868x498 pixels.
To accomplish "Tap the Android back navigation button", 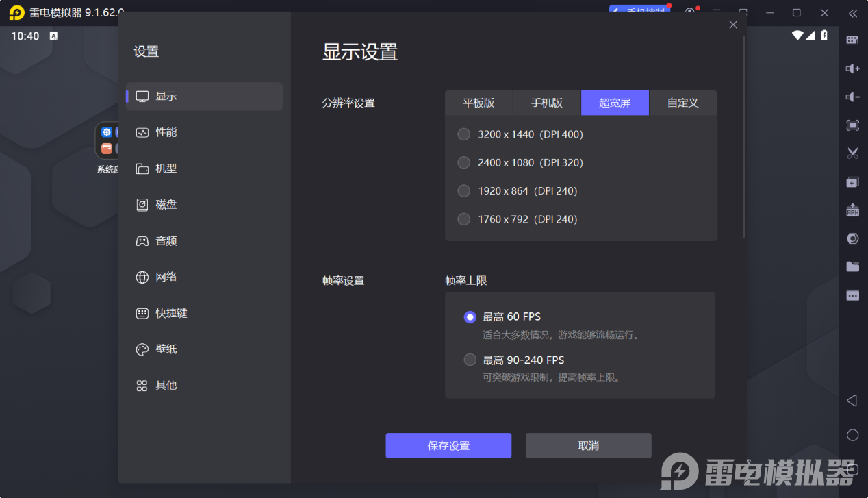I will tap(852, 401).
